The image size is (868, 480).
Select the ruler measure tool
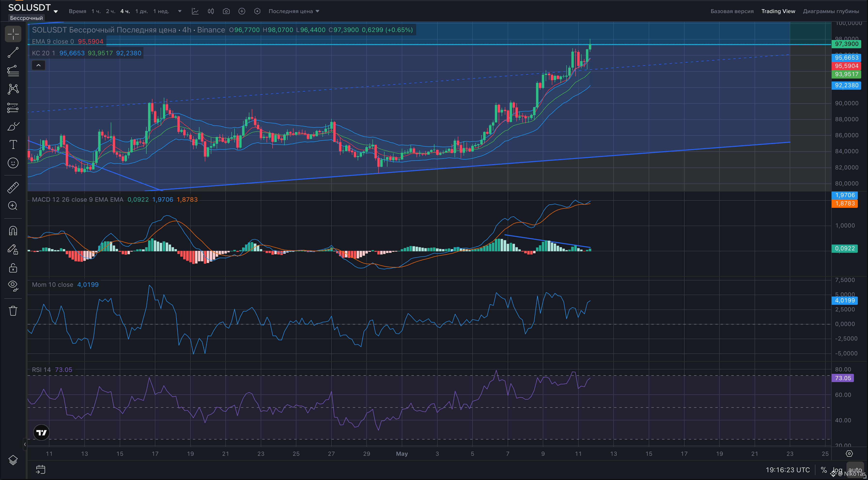click(x=13, y=187)
